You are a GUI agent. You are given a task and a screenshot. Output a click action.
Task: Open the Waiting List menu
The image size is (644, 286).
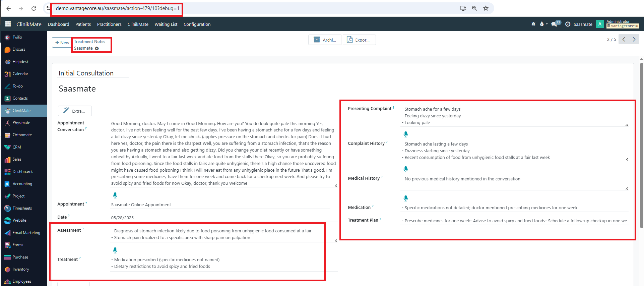(x=166, y=24)
